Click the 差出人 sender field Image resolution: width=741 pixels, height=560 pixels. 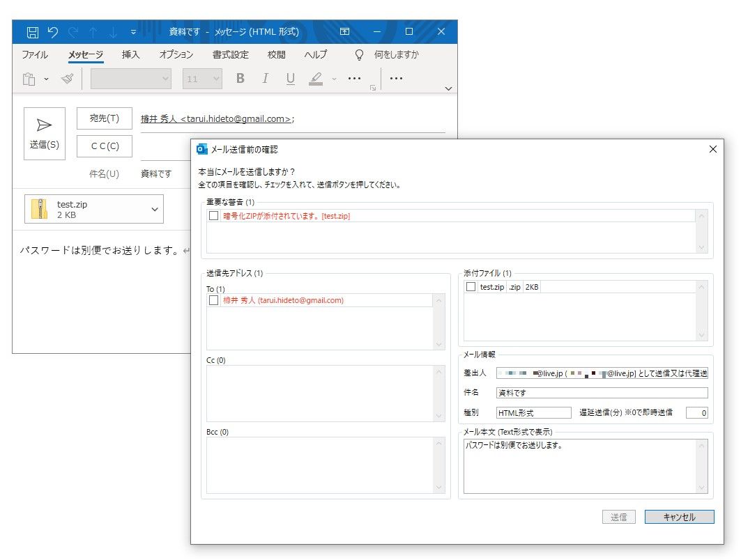602,373
